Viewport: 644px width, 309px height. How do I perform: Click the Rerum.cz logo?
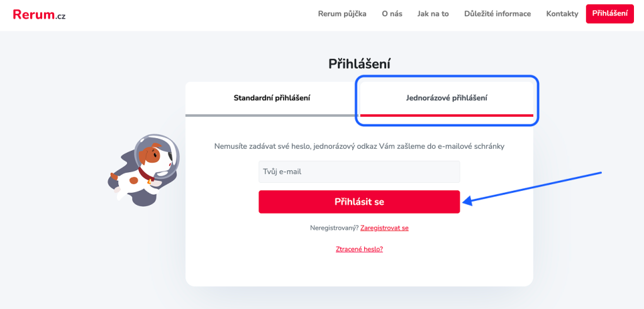point(39,14)
